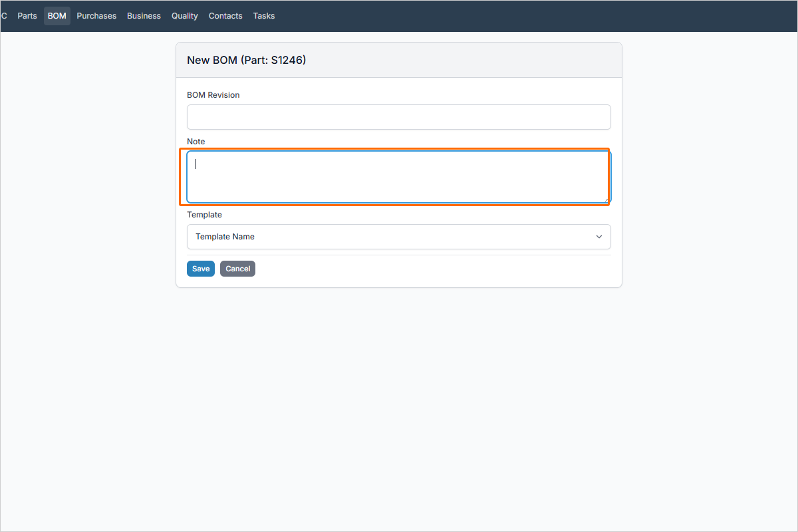Click the 'New BOM (Part: S1246)' heading
Screen dimensions: 798x532
point(246,60)
